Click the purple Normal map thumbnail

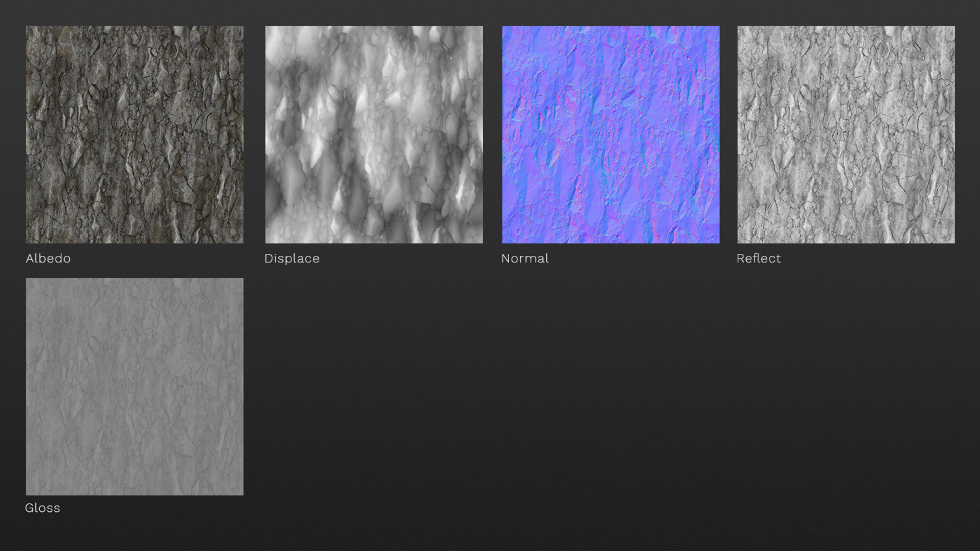pos(611,134)
